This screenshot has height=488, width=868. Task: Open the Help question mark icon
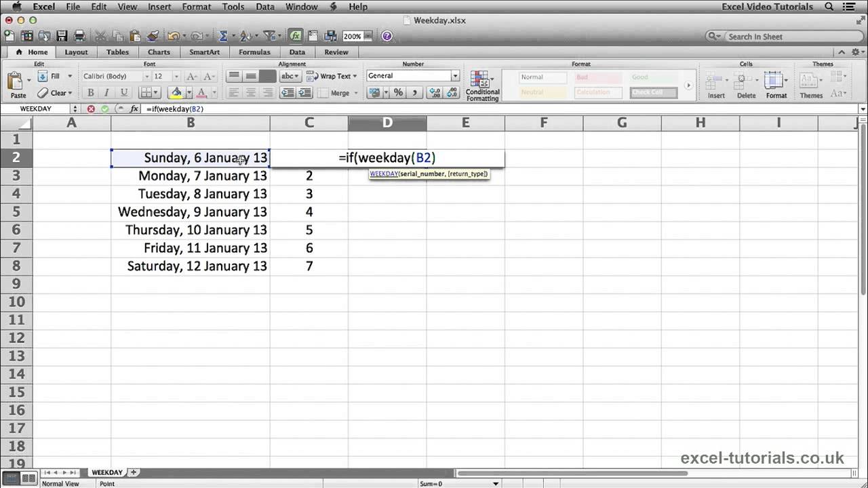tap(387, 36)
